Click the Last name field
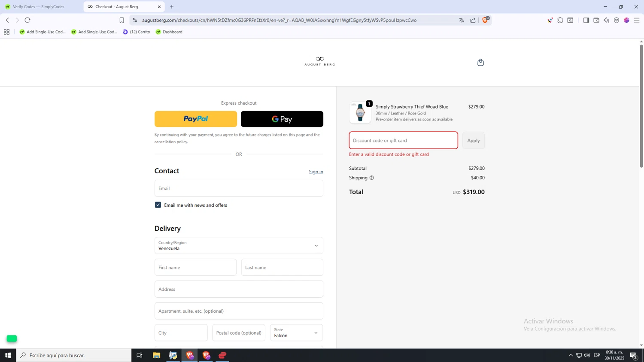 pos(282,267)
